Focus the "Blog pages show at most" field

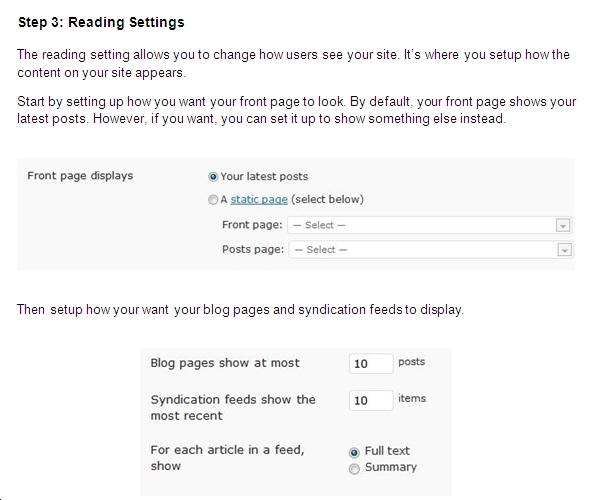371,363
